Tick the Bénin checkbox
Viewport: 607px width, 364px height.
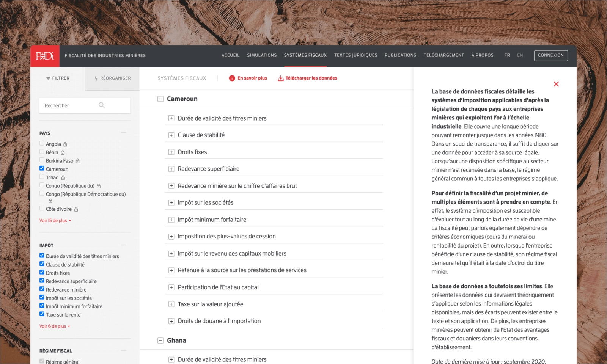tap(42, 152)
